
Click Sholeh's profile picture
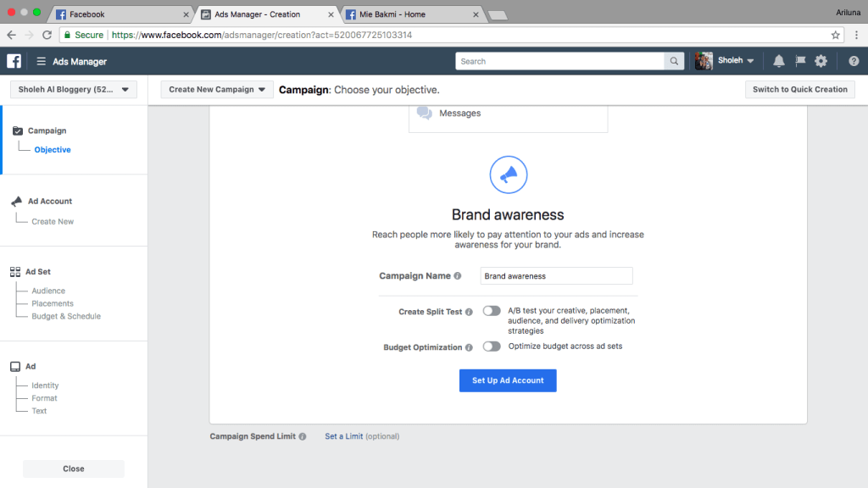tap(704, 61)
